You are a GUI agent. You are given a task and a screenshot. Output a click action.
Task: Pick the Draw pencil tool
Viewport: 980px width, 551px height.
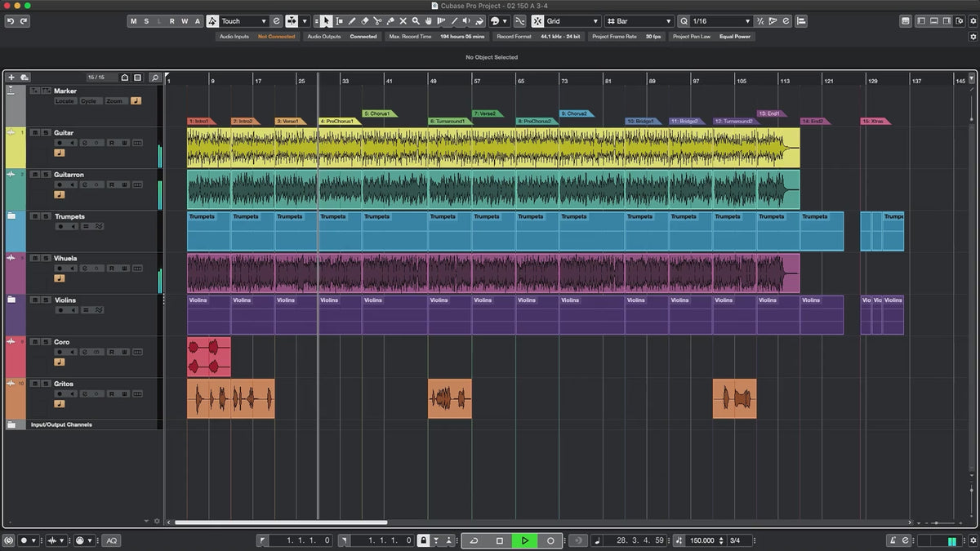tap(351, 21)
